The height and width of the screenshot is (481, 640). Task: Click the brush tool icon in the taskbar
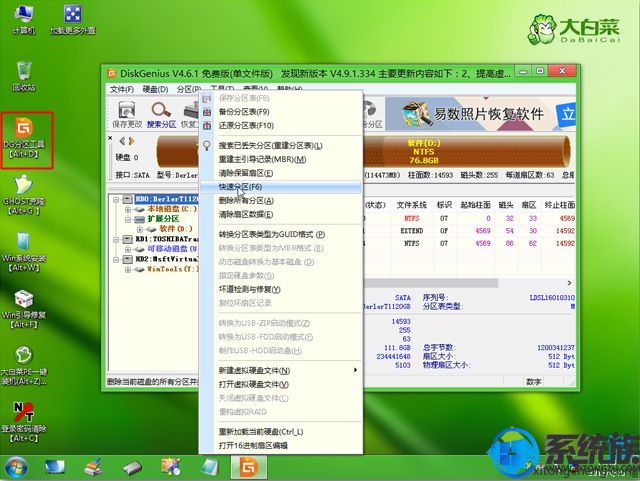pos(94,467)
